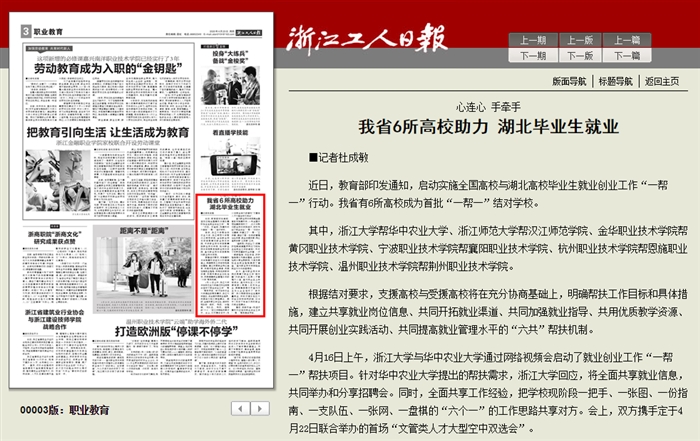Open previous page via 上一版
Image resolution: width=700 pixels, height=441 pixels.
click(580, 41)
